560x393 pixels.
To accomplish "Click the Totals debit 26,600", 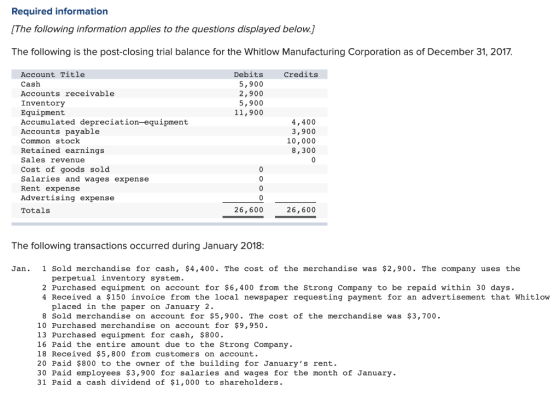I will (249, 210).
